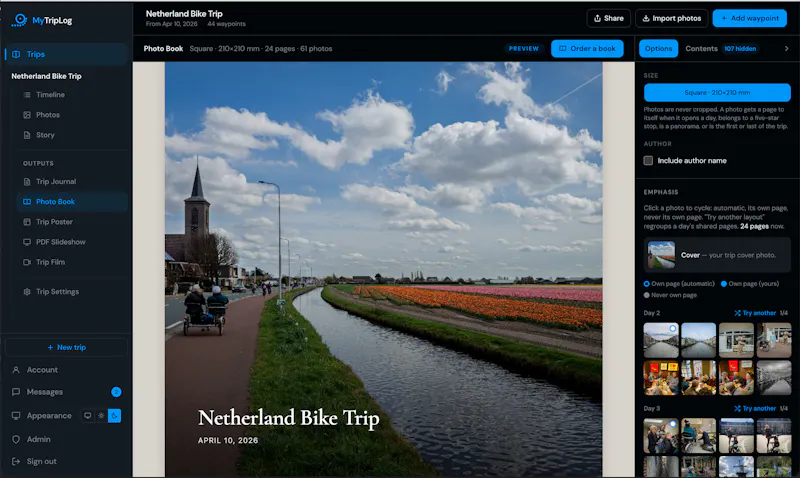Click the '44 waypoints' header text
This screenshot has height=478, width=800.
coord(227,24)
